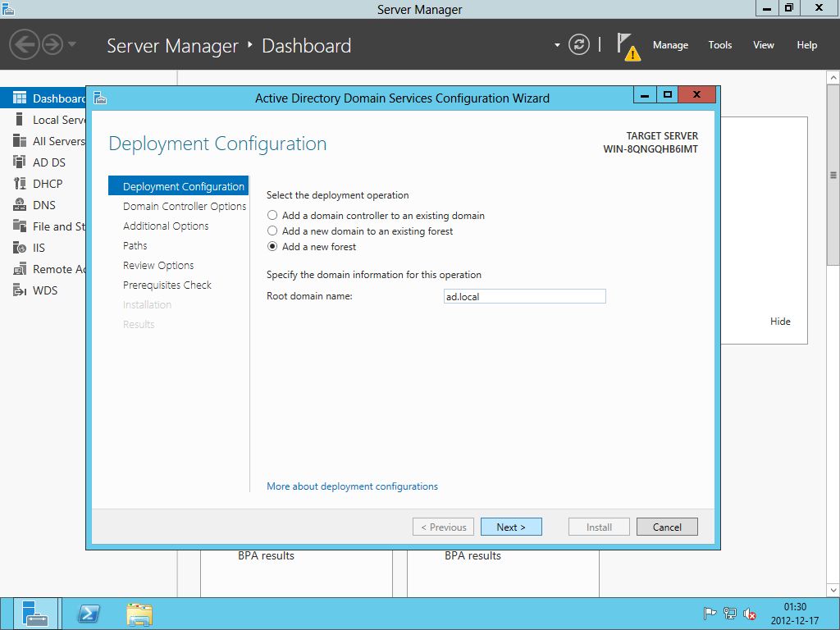Click the Server Manager back arrow
Screen dimensions: 840x630
click(x=24, y=44)
